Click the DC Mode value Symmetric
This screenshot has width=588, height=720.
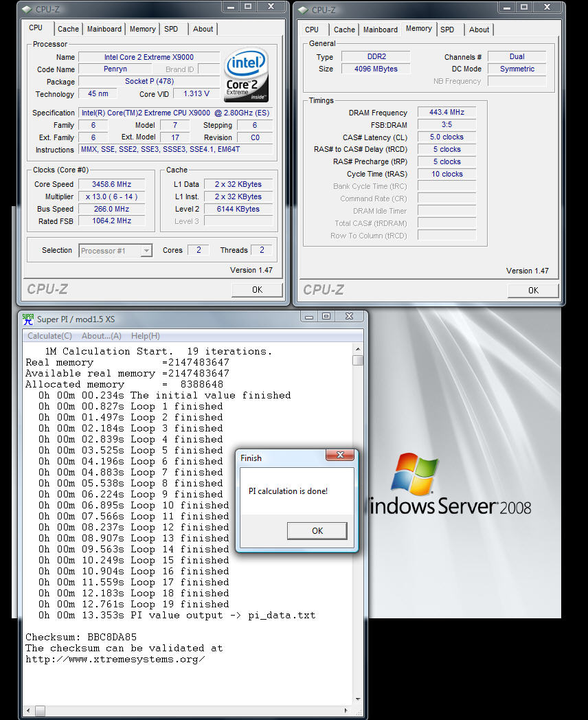coord(517,69)
